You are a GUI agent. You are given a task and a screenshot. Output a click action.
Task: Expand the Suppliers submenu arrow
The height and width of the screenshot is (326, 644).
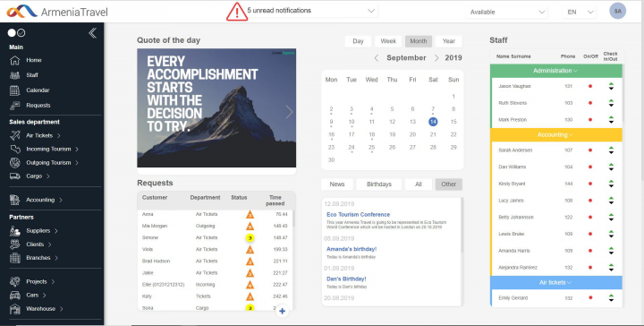click(55, 231)
